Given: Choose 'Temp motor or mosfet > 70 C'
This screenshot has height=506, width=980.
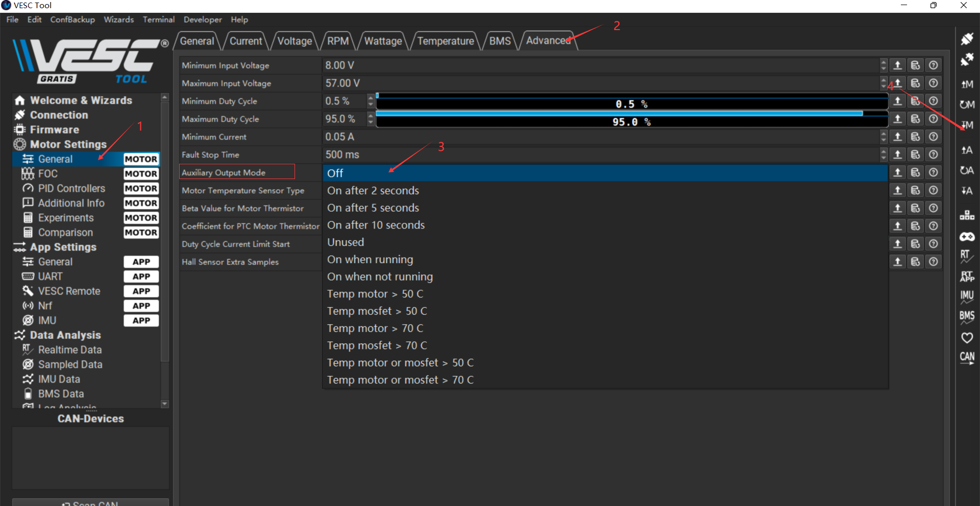Looking at the screenshot, I should point(605,380).
